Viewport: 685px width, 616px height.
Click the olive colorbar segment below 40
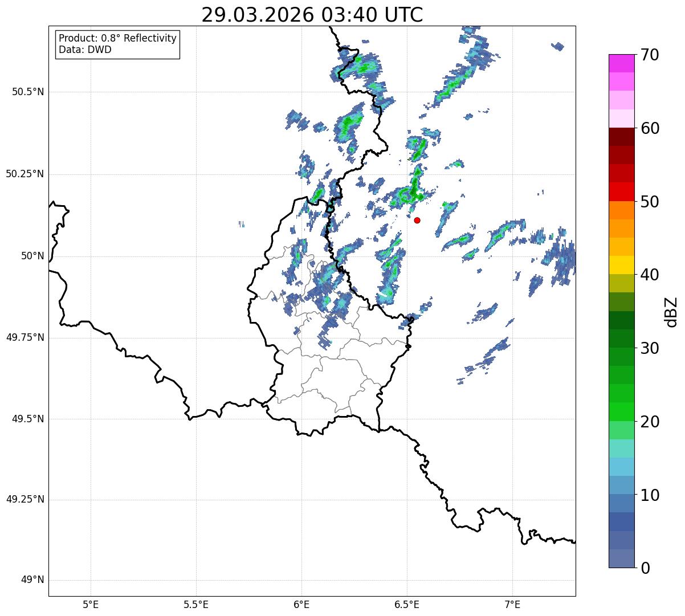(x=621, y=283)
